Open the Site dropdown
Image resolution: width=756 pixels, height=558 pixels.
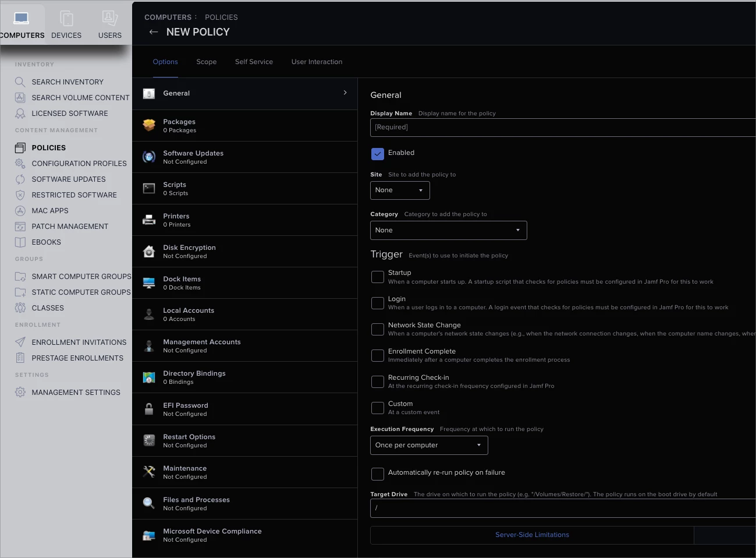400,190
